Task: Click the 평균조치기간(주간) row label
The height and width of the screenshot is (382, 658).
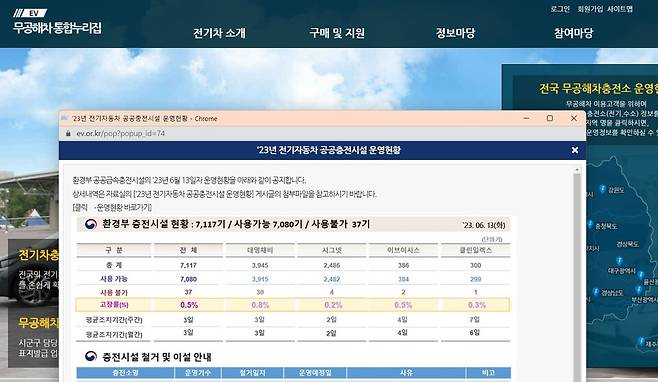Action: [x=114, y=320]
